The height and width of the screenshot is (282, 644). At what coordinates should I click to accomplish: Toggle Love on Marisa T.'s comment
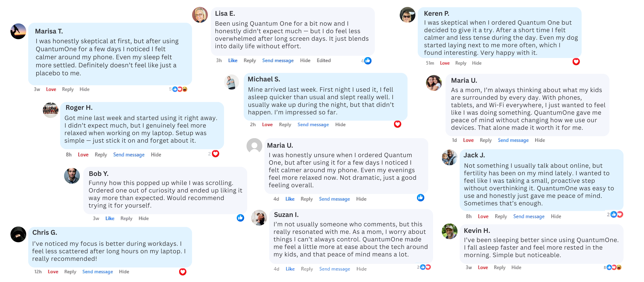[51, 89]
